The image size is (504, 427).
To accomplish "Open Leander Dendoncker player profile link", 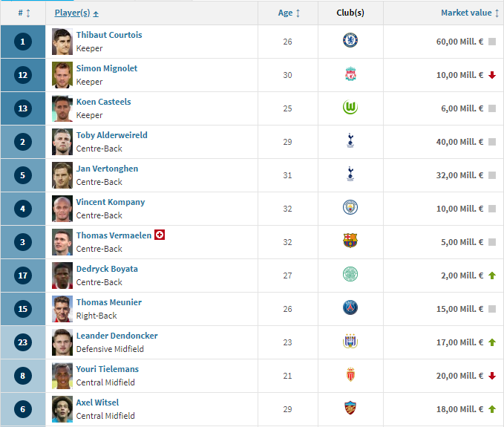I will (117, 336).
